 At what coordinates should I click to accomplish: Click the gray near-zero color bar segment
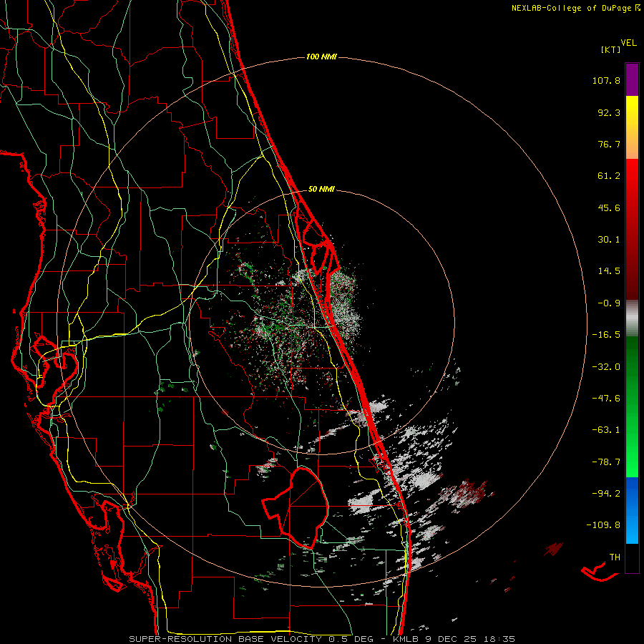[632, 318]
